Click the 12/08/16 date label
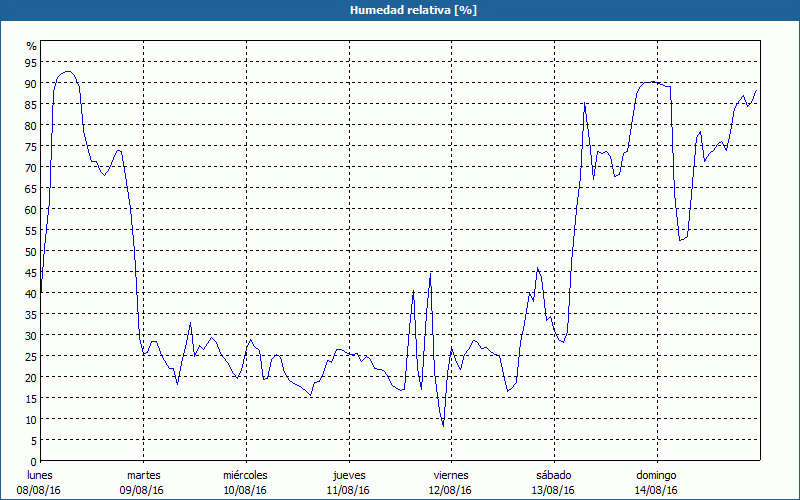 point(451,490)
